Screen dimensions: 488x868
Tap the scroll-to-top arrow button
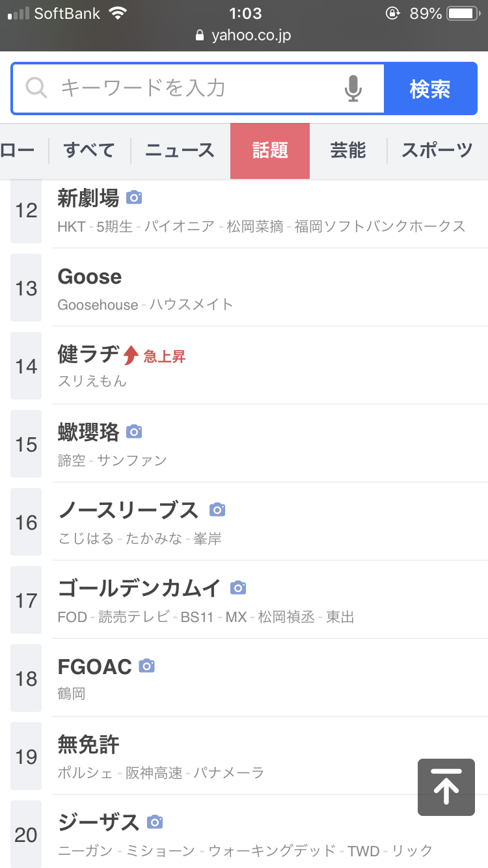coord(446,787)
